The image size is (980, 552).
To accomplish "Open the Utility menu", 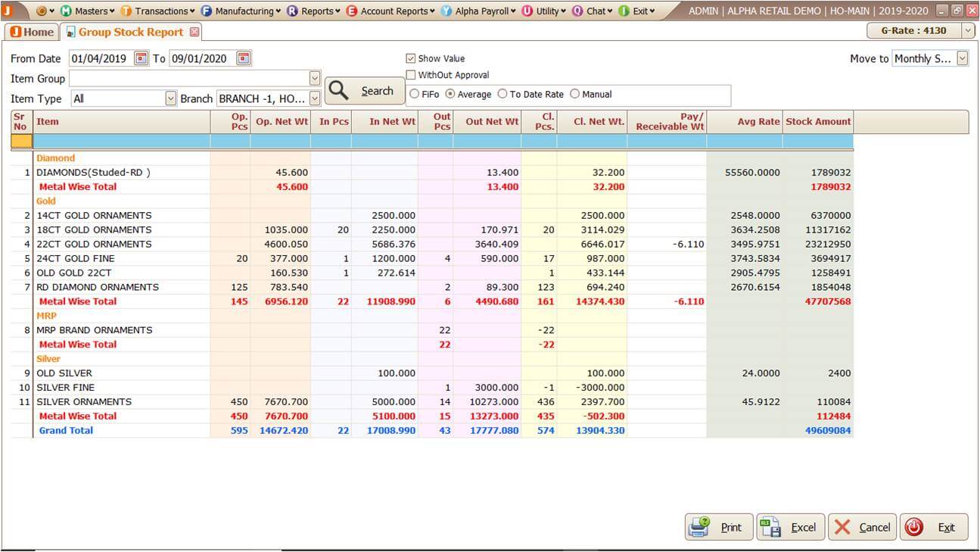I will point(543,11).
